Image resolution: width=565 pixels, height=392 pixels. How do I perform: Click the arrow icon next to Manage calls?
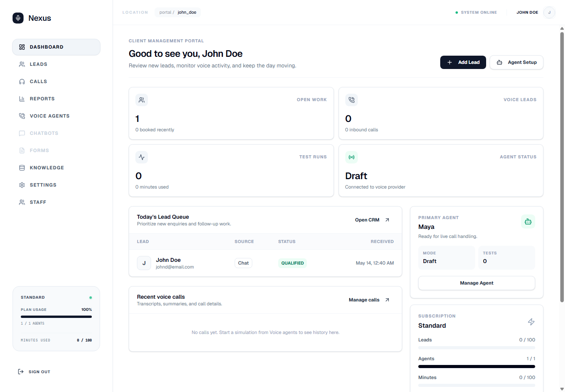pyautogui.click(x=387, y=300)
